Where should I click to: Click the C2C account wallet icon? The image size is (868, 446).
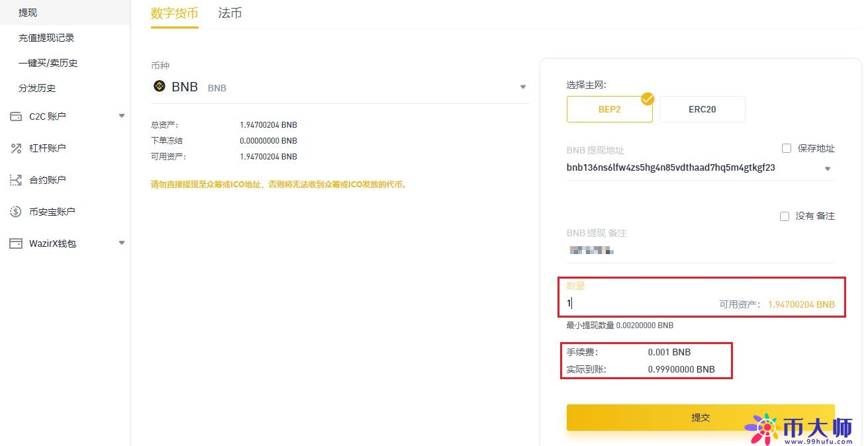click(16, 116)
